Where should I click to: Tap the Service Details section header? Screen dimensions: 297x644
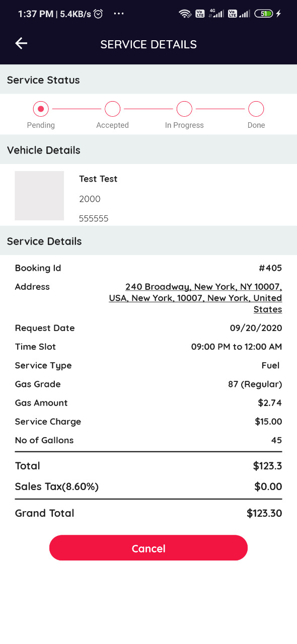[148, 241]
